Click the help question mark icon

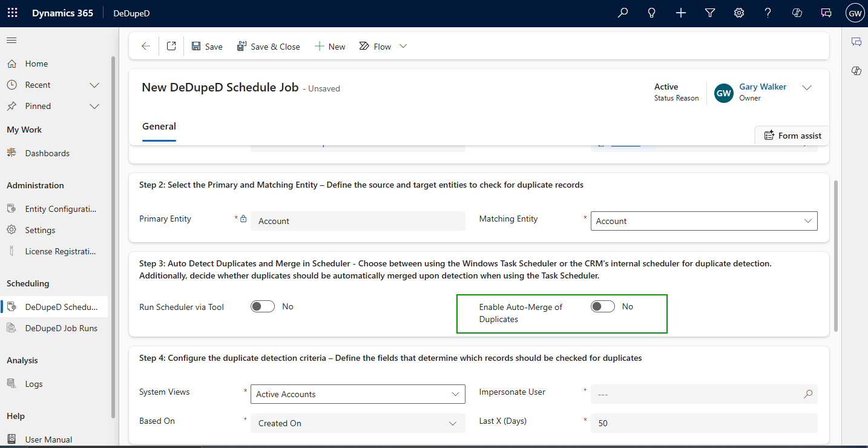(x=768, y=13)
